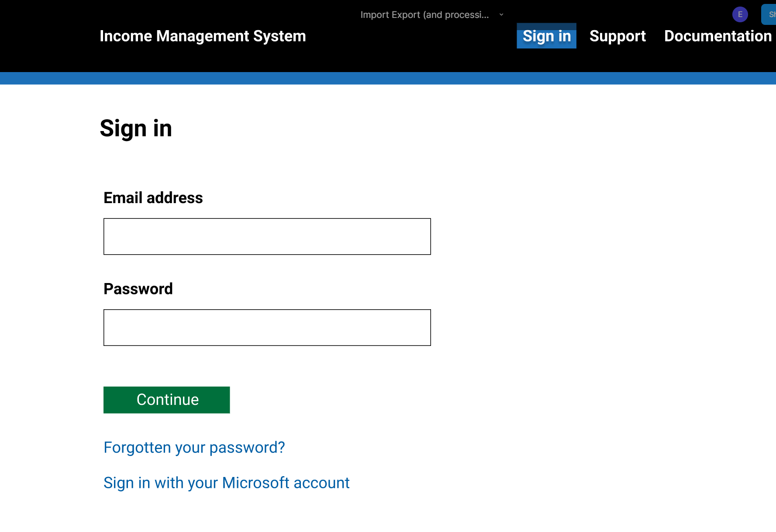Go to the Documentation navigation item
The height and width of the screenshot is (532, 776).
[x=717, y=36]
